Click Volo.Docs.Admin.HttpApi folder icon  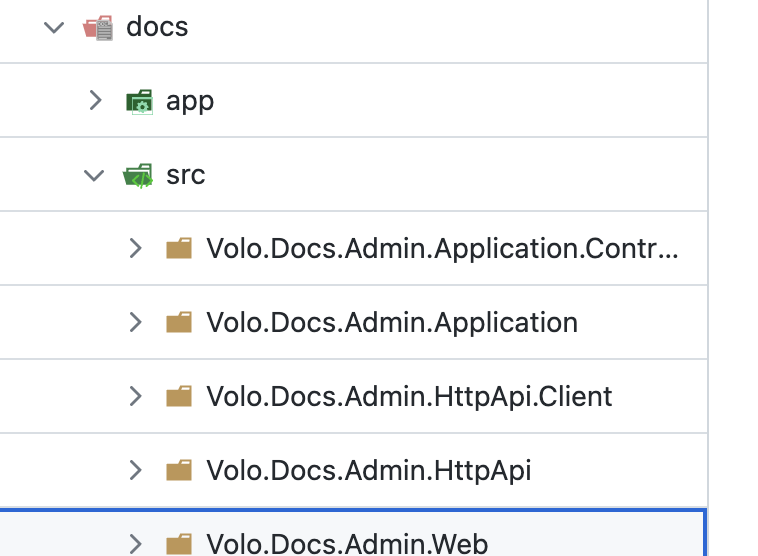click(179, 470)
